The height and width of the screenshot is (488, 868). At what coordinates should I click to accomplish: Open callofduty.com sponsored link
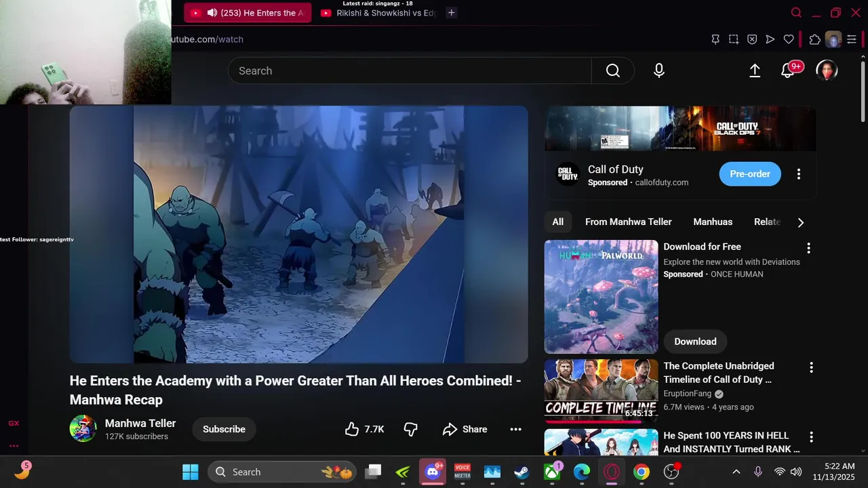coord(662,182)
